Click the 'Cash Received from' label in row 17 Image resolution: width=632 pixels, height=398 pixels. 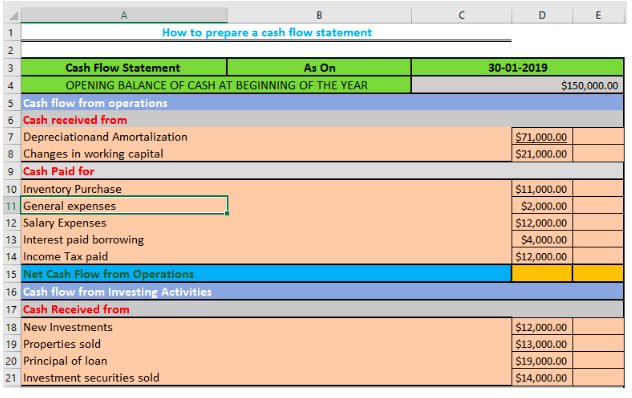(x=76, y=309)
